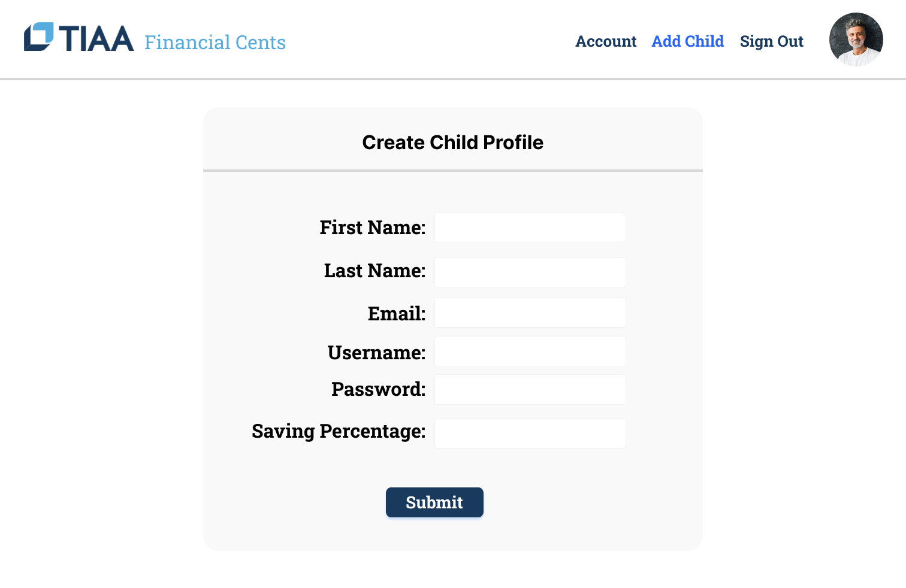Focus the Password entry field
Screen dimensions: 906x588
pos(530,389)
